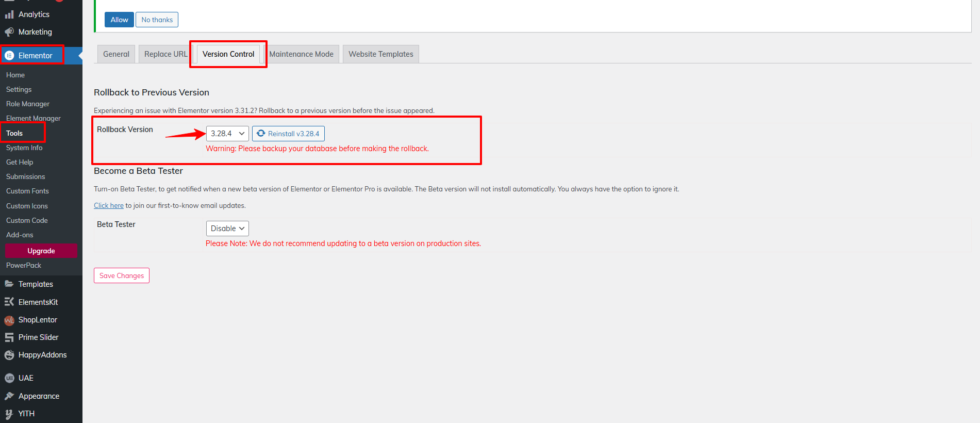Open the Maintenance Mode tab
Viewport: 980px width, 423px height.
301,54
